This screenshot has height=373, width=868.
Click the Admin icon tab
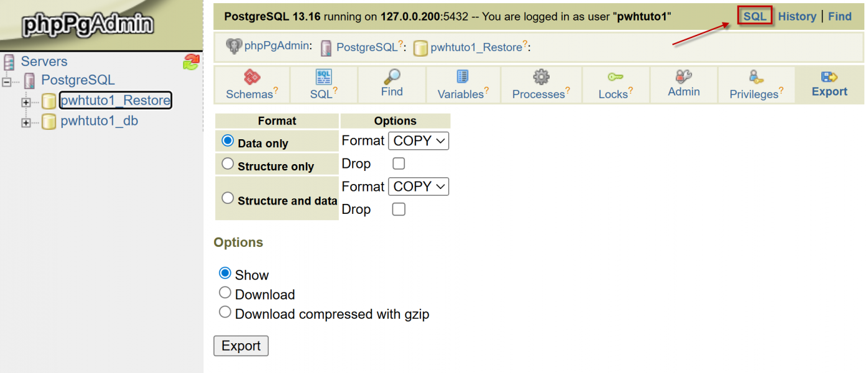[x=683, y=76]
